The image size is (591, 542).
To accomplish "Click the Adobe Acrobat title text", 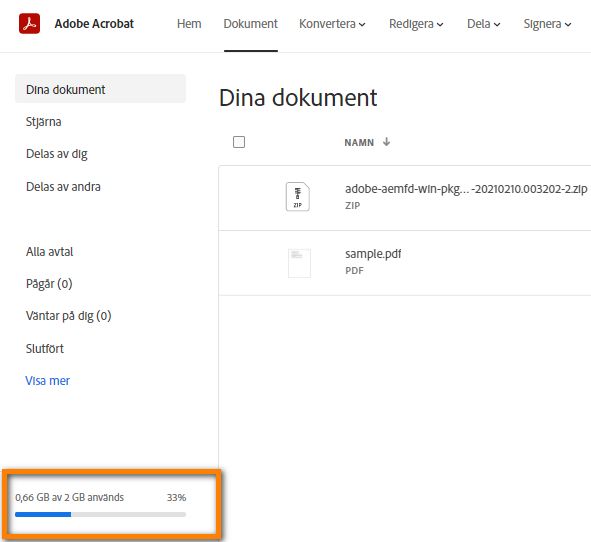I will tap(94, 24).
